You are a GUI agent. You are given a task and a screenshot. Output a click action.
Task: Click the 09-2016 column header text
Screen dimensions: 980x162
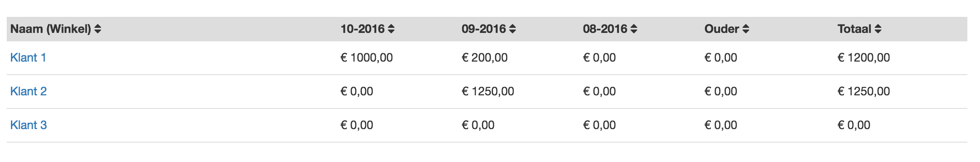[x=484, y=29]
